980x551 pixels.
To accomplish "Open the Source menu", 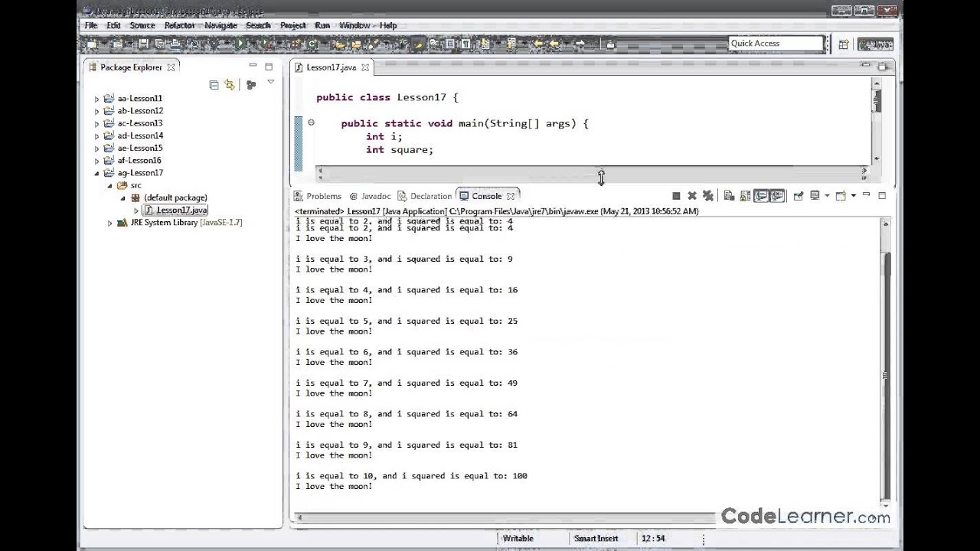I will tap(142, 25).
